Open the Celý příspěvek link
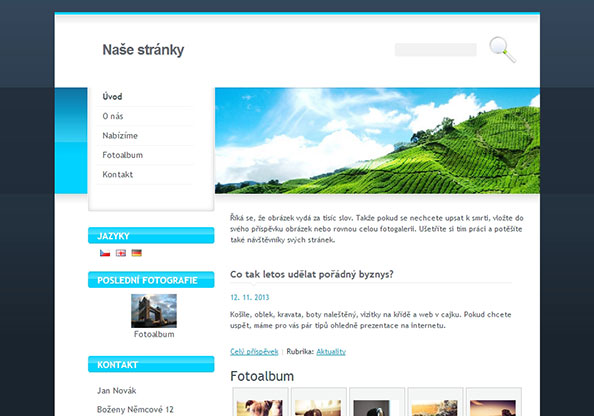Viewport: 594px width, 416px height. point(254,352)
